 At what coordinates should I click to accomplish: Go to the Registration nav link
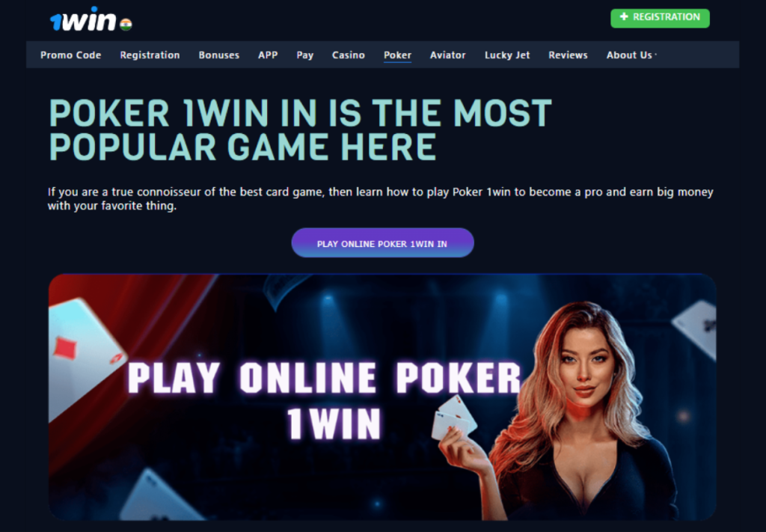pos(150,55)
